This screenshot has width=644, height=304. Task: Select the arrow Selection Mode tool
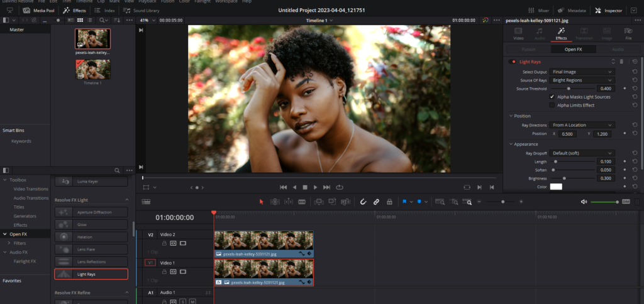(261, 202)
